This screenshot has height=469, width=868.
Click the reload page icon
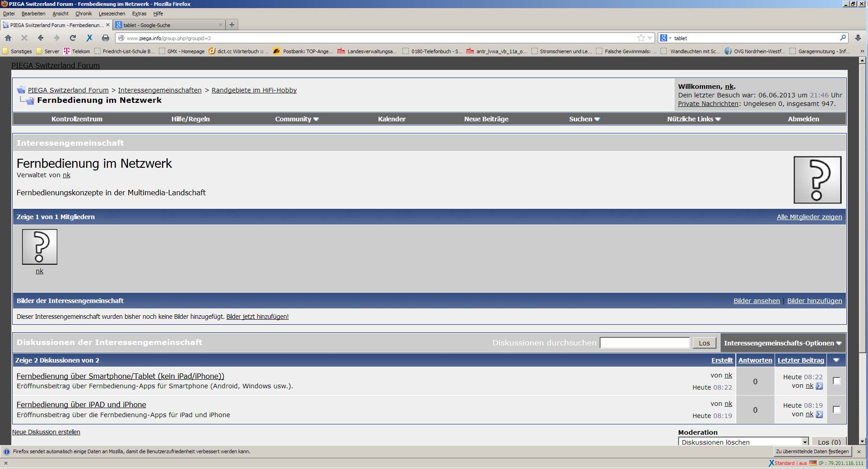(x=73, y=38)
